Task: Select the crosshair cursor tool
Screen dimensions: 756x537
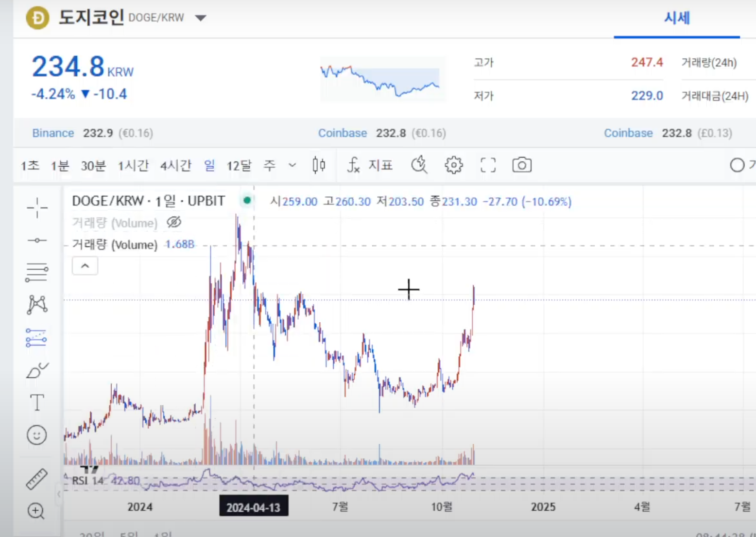Action: (x=37, y=208)
